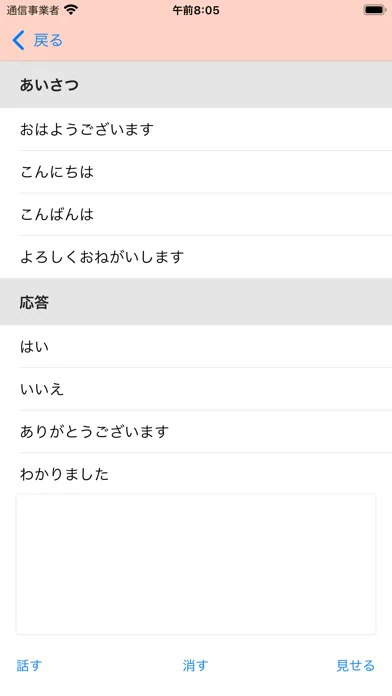The height and width of the screenshot is (696, 392).
Task: Tap the わかりました row
Action: [x=196, y=474]
